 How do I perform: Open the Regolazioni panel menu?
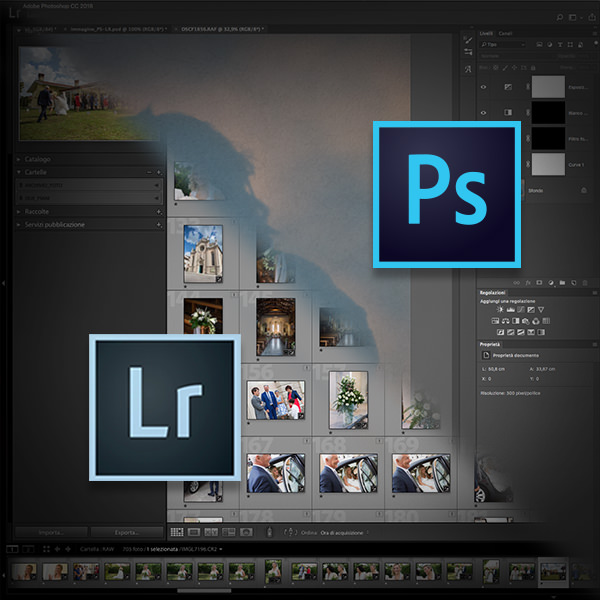595,293
